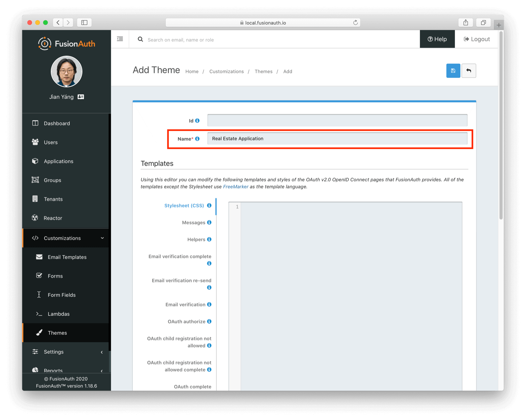
Task: Click Home in the breadcrumb
Action: 192,71
